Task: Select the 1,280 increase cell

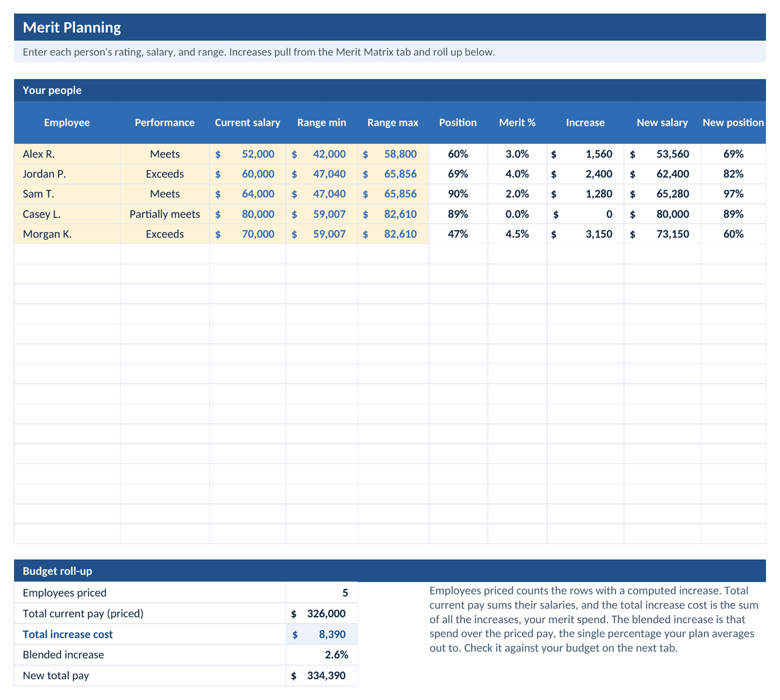Action: pos(586,194)
